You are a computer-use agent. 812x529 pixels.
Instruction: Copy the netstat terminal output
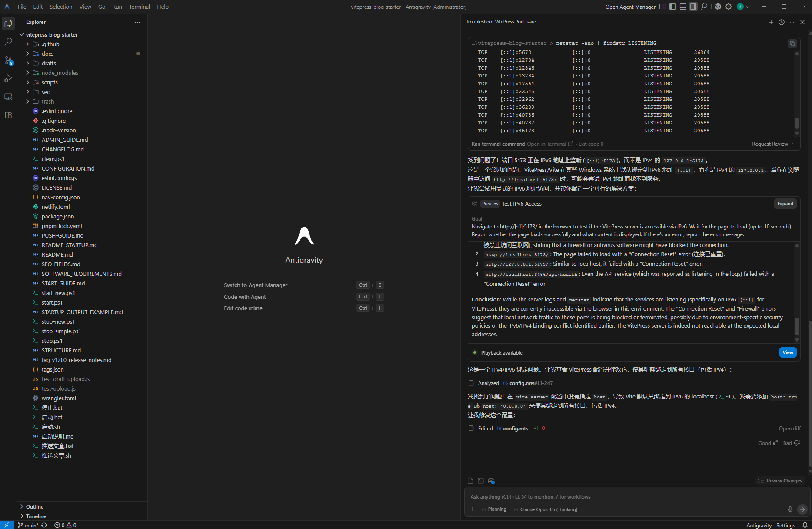[792, 44]
